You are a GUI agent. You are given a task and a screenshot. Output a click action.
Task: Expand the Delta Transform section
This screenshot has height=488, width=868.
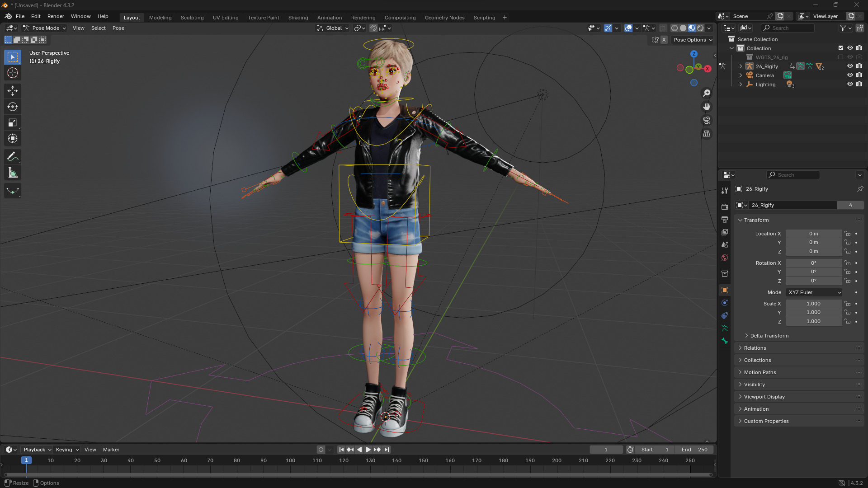pyautogui.click(x=769, y=336)
